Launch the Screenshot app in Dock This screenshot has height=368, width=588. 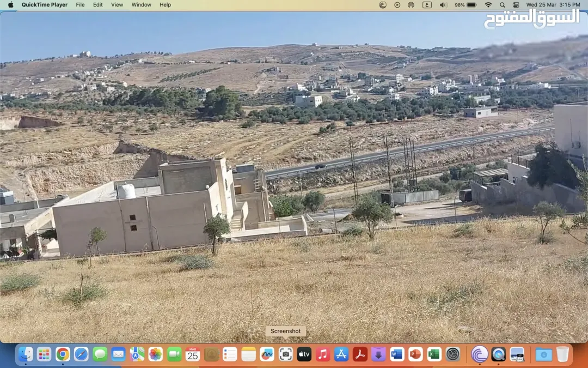coord(286,354)
